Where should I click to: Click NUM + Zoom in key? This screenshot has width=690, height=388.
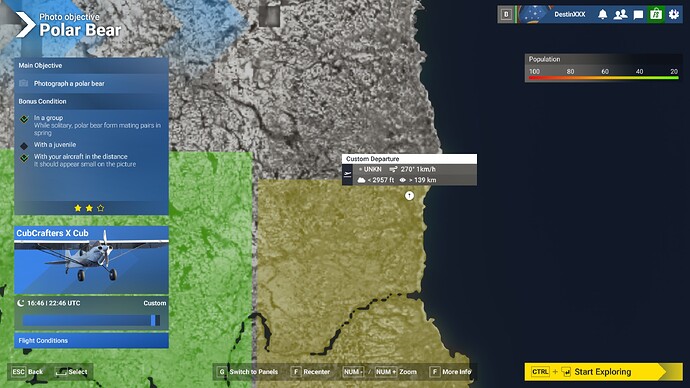[386, 372]
